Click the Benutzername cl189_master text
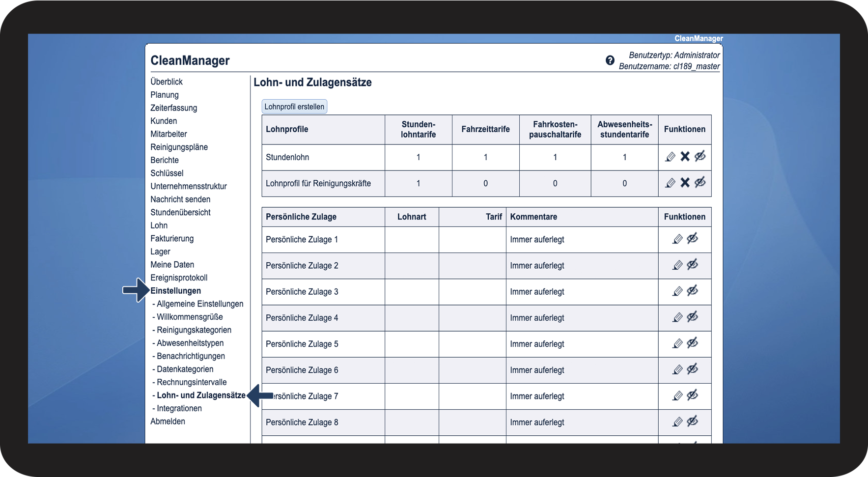 point(669,66)
